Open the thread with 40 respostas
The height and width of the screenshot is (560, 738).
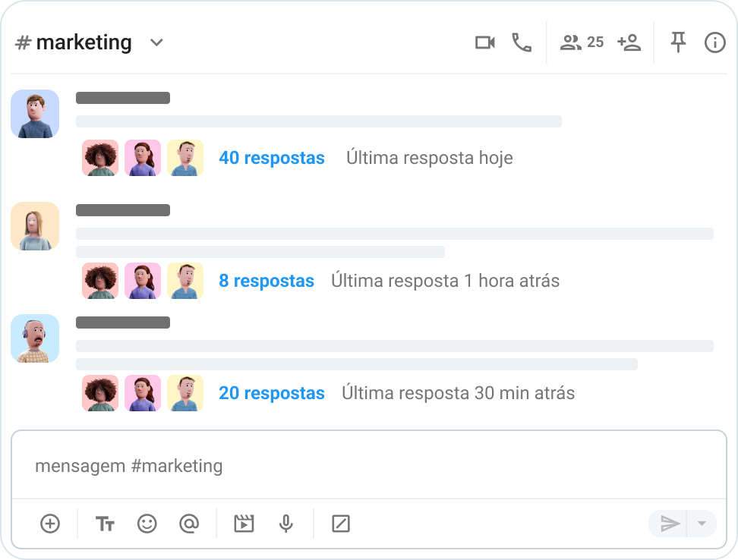coord(272,158)
